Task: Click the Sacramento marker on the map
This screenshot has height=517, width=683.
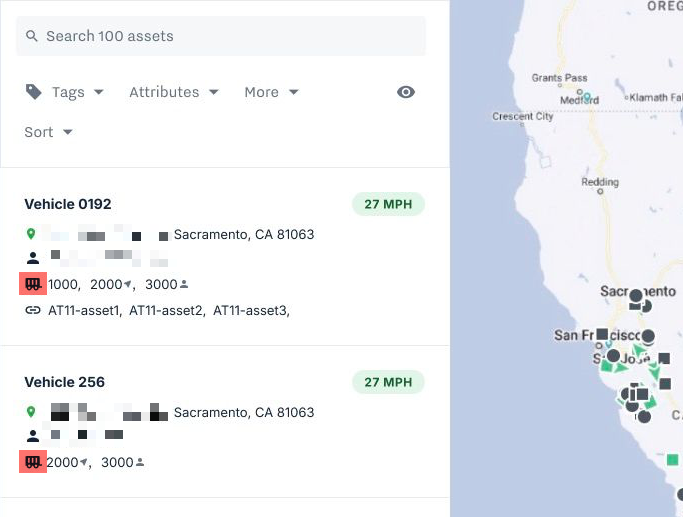Action: pyautogui.click(x=635, y=296)
